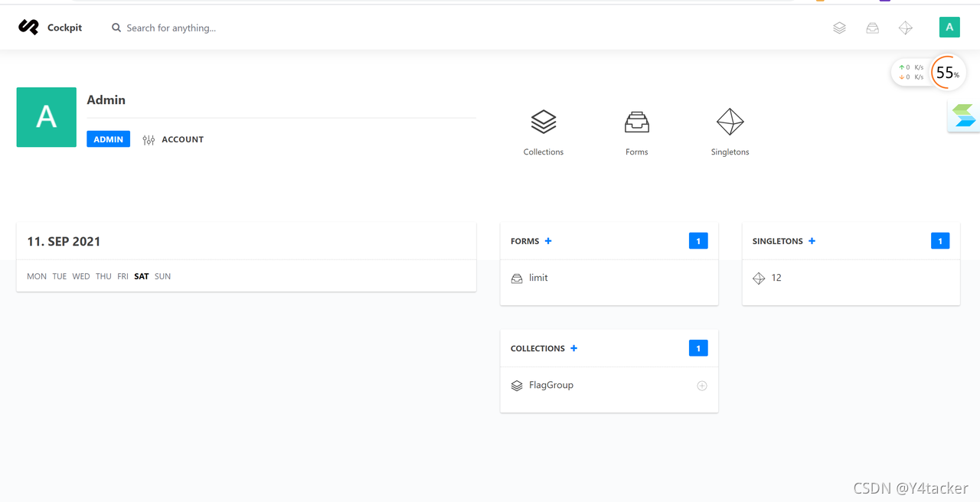
Task: Click the large Admin avatar tile
Action: pos(47,117)
